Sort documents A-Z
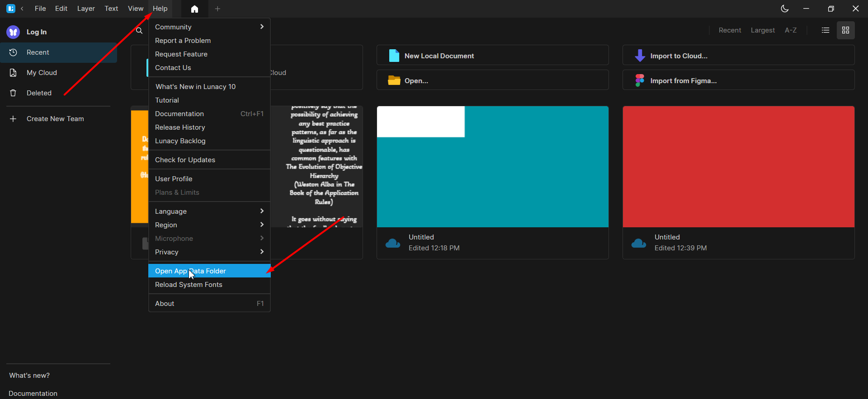Screen dimensions: 868x399 pyautogui.click(x=791, y=30)
